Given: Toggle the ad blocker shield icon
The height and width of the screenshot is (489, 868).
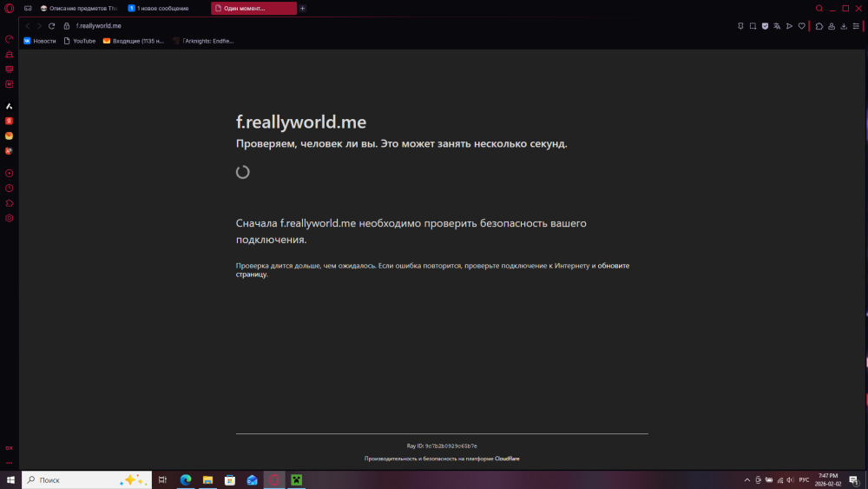Looking at the screenshot, I should [x=765, y=26].
